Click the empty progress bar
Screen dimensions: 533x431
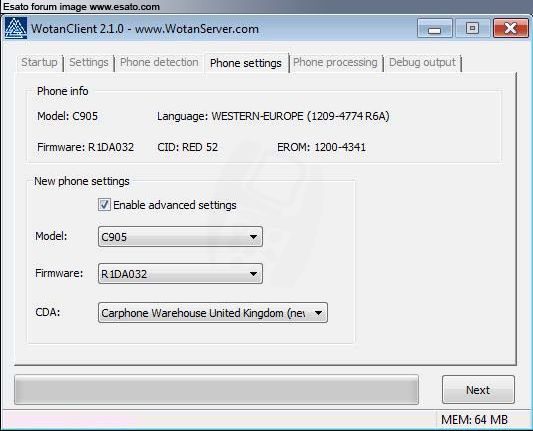click(x=217, y=390)
